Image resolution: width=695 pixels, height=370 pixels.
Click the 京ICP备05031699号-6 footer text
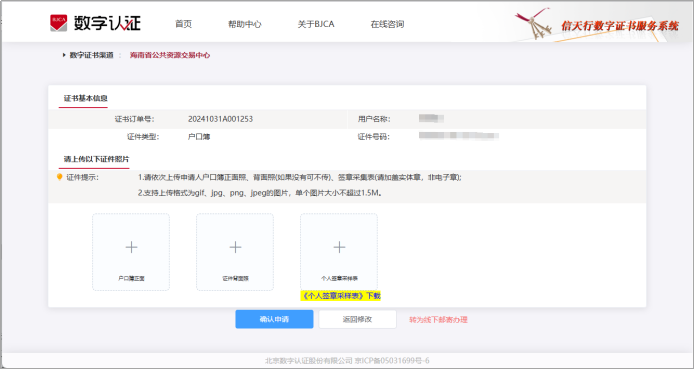pos(392,361)
